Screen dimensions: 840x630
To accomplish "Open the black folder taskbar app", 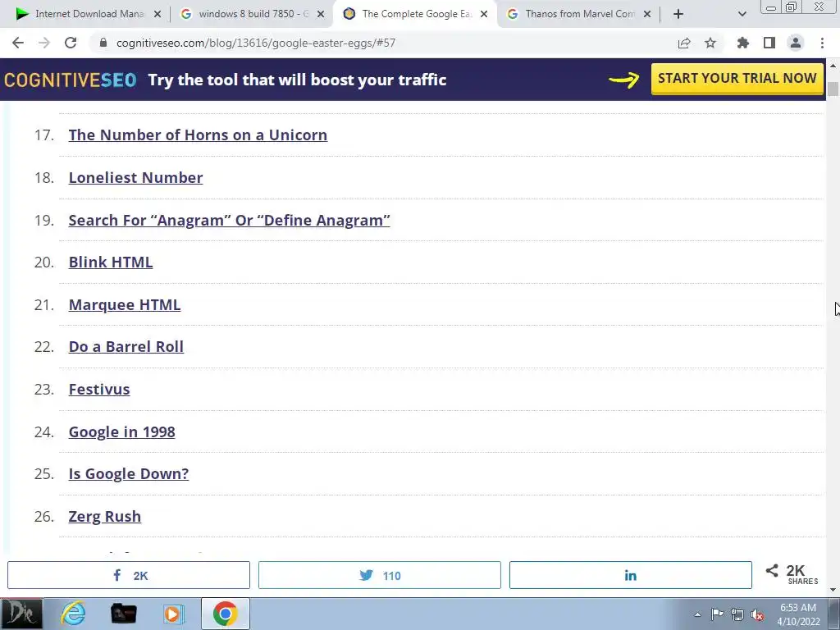I will (x=123, y=614).
